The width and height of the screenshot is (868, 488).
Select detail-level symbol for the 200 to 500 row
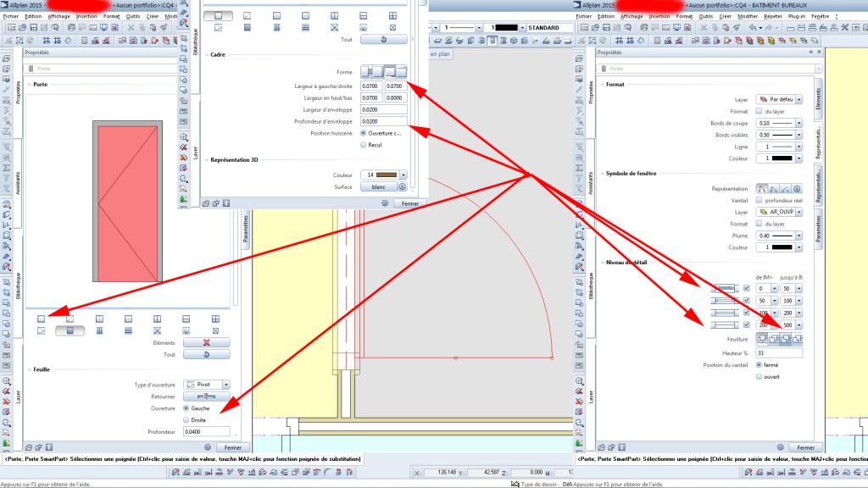[726, 324]
